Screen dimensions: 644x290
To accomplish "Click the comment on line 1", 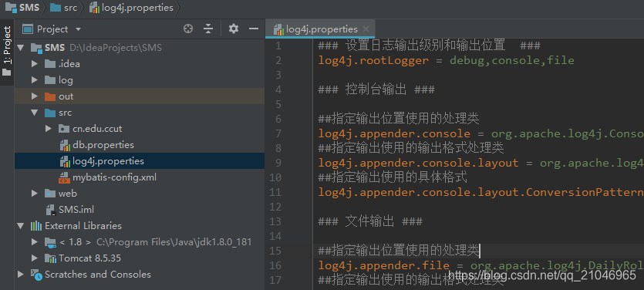I will click(x=429, y=46).
